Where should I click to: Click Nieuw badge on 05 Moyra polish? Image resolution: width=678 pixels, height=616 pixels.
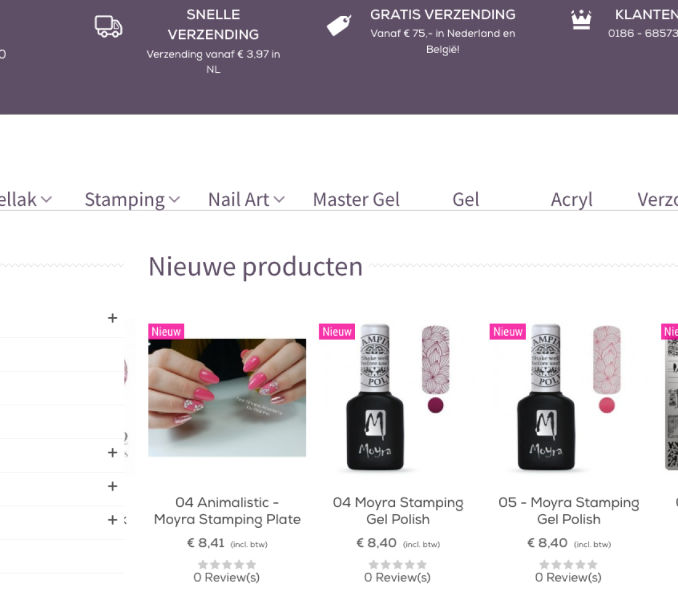[x=508, y=331]
